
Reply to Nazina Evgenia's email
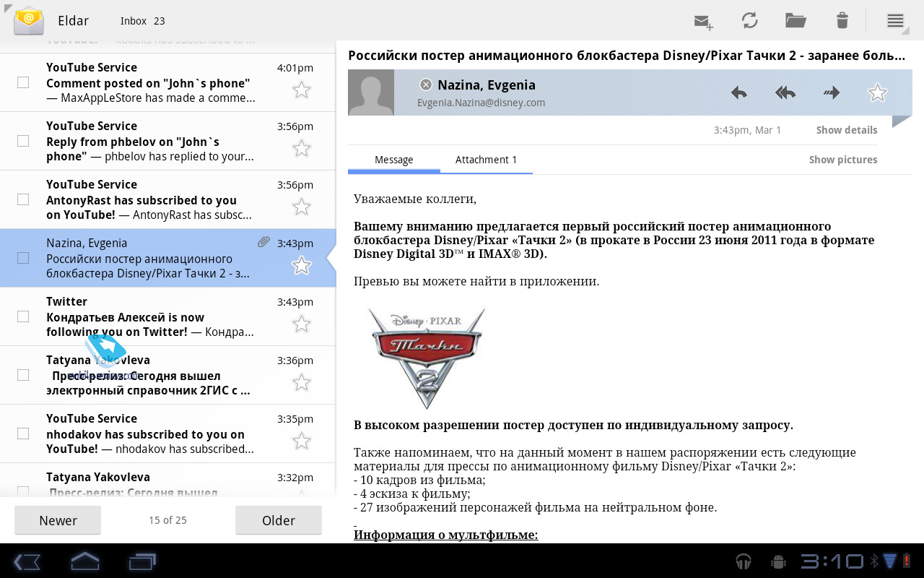pos(738,92)
